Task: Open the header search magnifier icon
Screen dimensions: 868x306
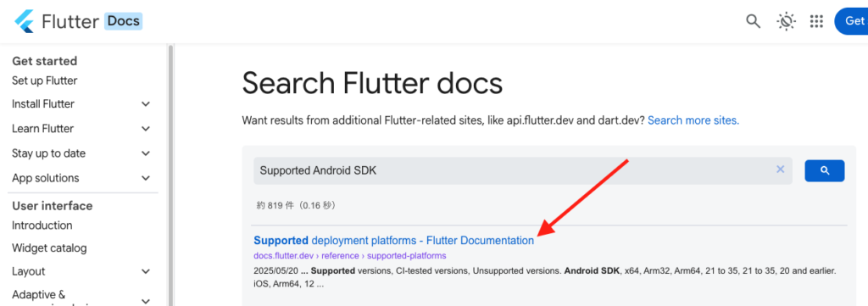Action: [x=753, y=21]
